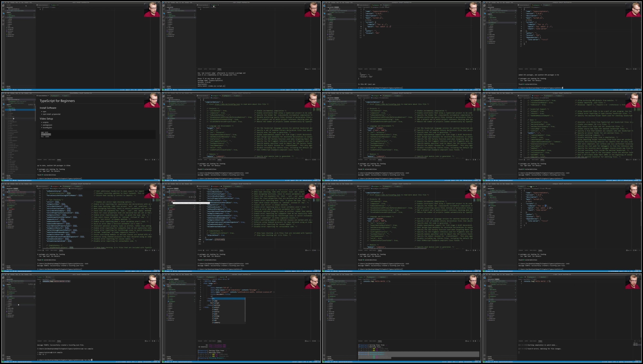The image size is (643, 364).
Task: Expand OUTLINE section in the README preview frame
Action: (21, 175)
